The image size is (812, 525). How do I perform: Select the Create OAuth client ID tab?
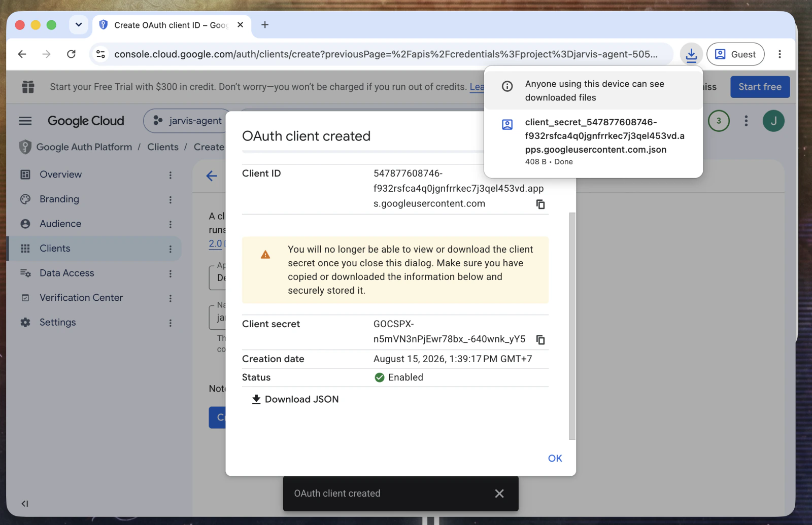click(172, 25)
